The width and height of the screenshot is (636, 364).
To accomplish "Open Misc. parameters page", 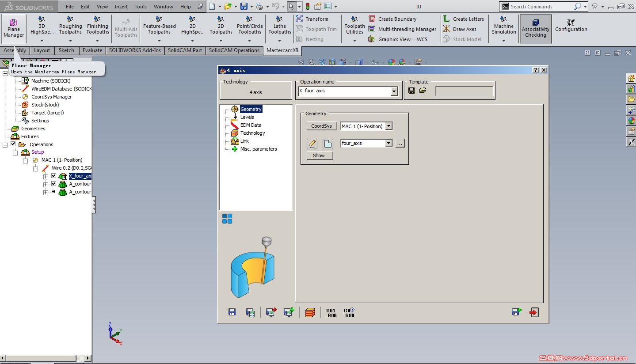I will 259,149.
